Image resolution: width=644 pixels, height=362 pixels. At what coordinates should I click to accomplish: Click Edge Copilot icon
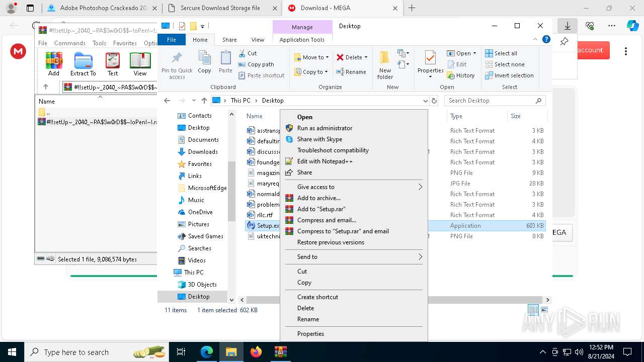pos(632,26)
